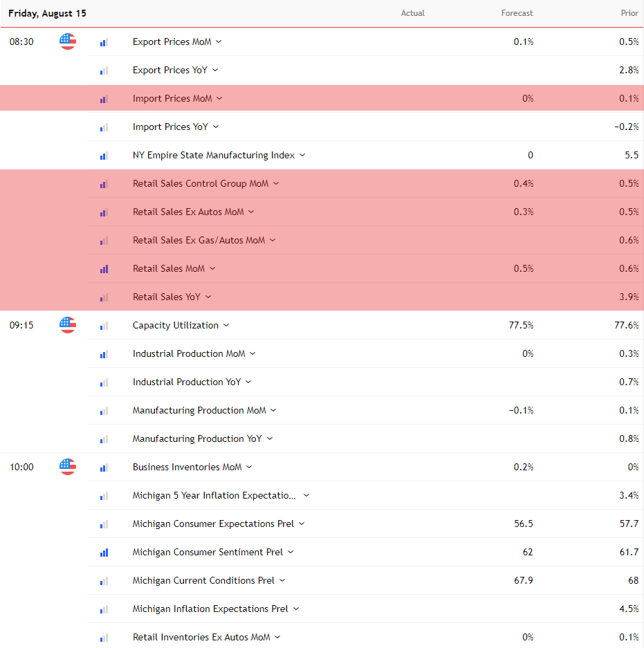The image size is (644, 648).
Task: Click the 67.9 forecast for Michigan Current Conditions
Action: (x=524, y=580)
